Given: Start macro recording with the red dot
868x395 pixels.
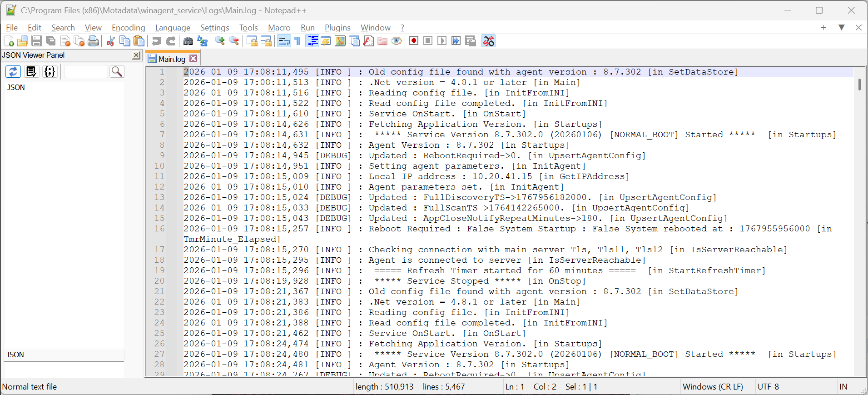Looking at the screenshot, I should pos(414,41).
